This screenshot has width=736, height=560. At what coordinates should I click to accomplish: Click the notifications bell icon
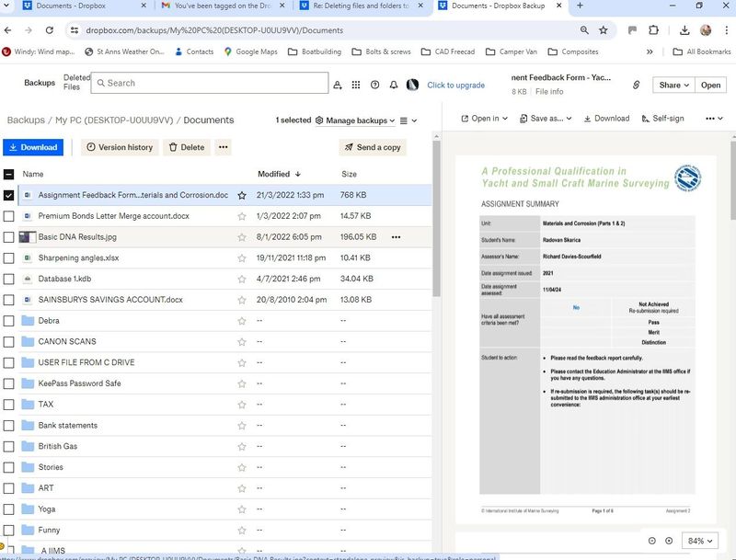394,85
